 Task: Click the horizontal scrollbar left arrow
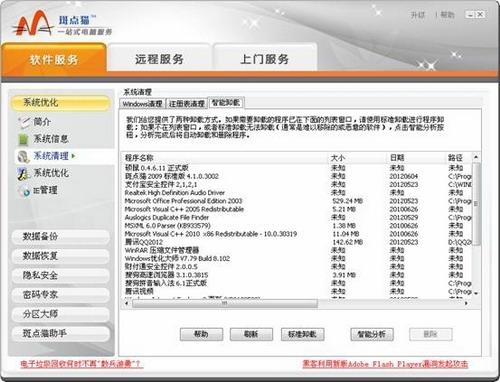[127, 303]
